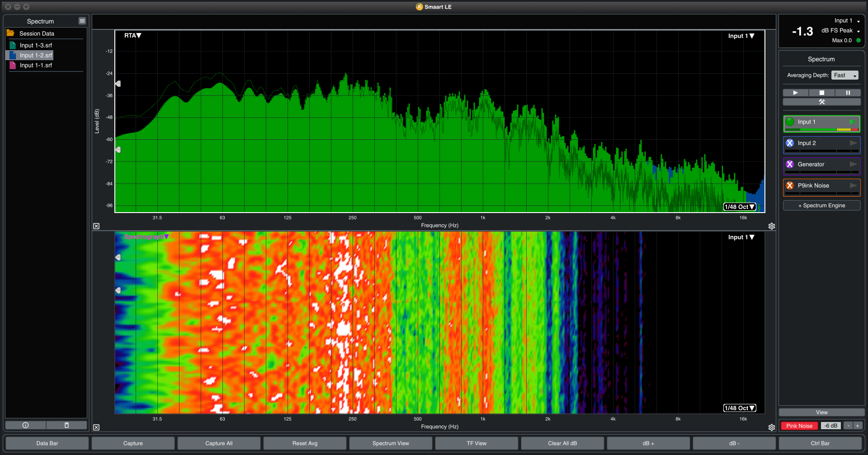Click the dB - button
This screenshot has height=455, width=868.
coord(734,443)
